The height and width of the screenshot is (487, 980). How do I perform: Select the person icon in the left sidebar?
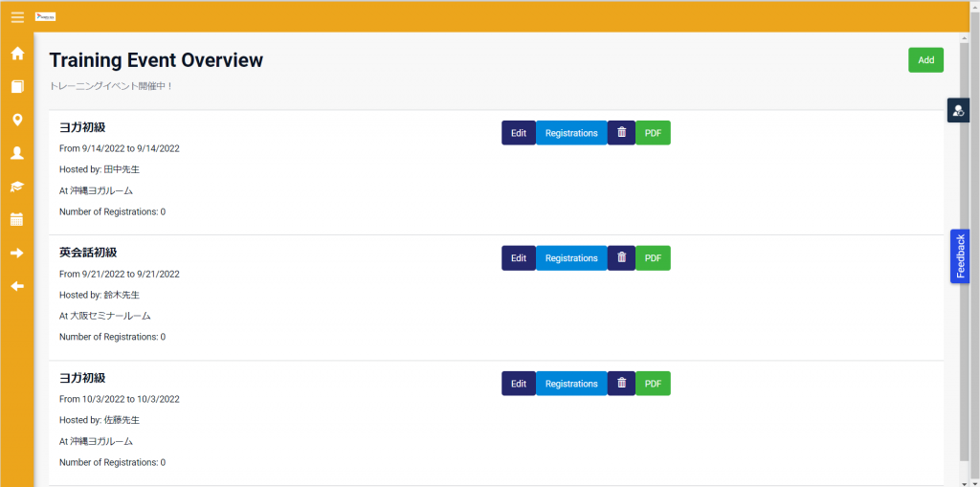coord(17,153)
